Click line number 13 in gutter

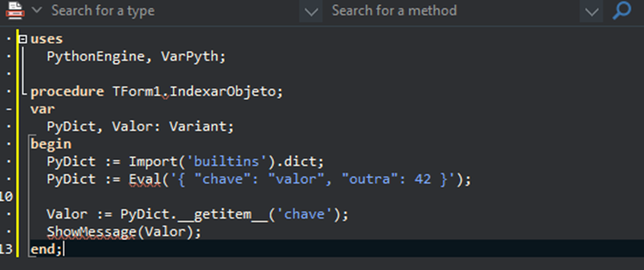tap(6, 249)
